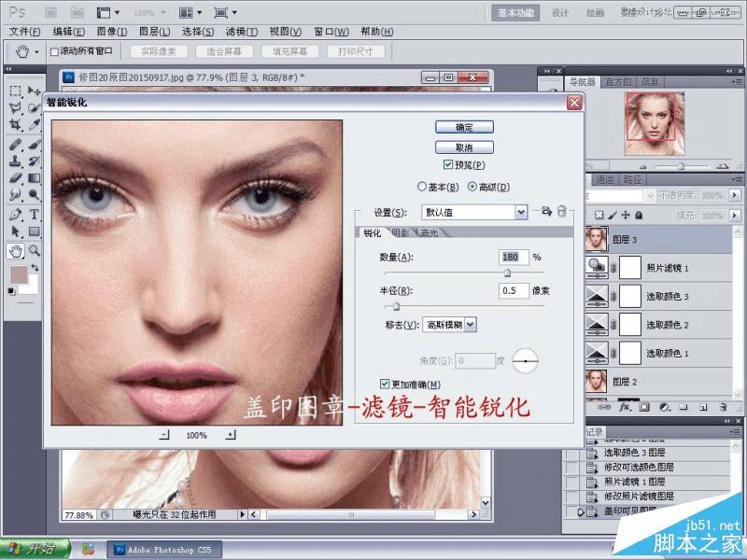This screenshot has height=560, width=747.
Task: Click the save settings icon in Smart Sharpen
Action: 546,211
